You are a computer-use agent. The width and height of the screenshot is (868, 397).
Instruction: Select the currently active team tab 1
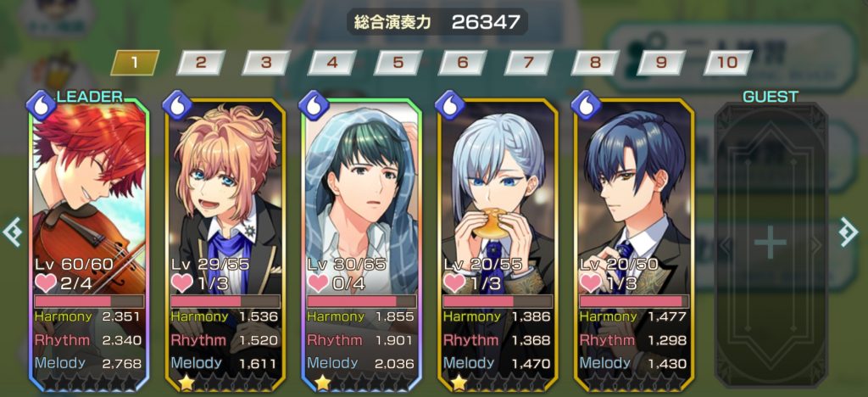(135, 63)
